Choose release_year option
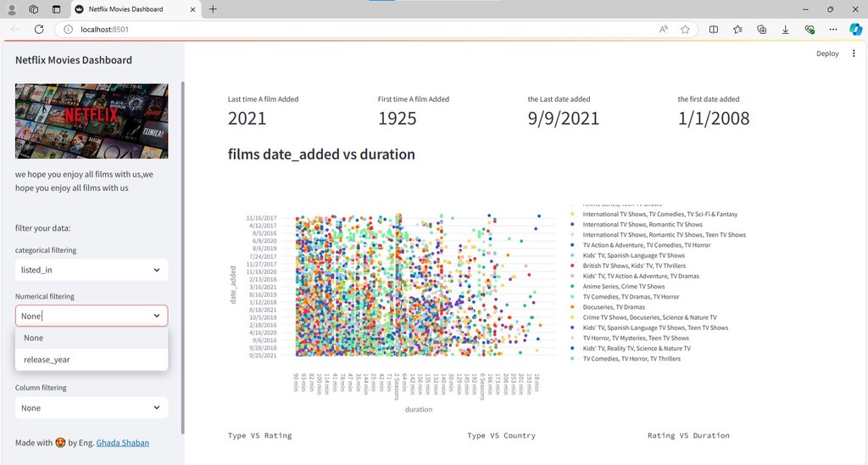Viewport: 868px width, 465px height. pyautogui.click(x=92, y=360)
